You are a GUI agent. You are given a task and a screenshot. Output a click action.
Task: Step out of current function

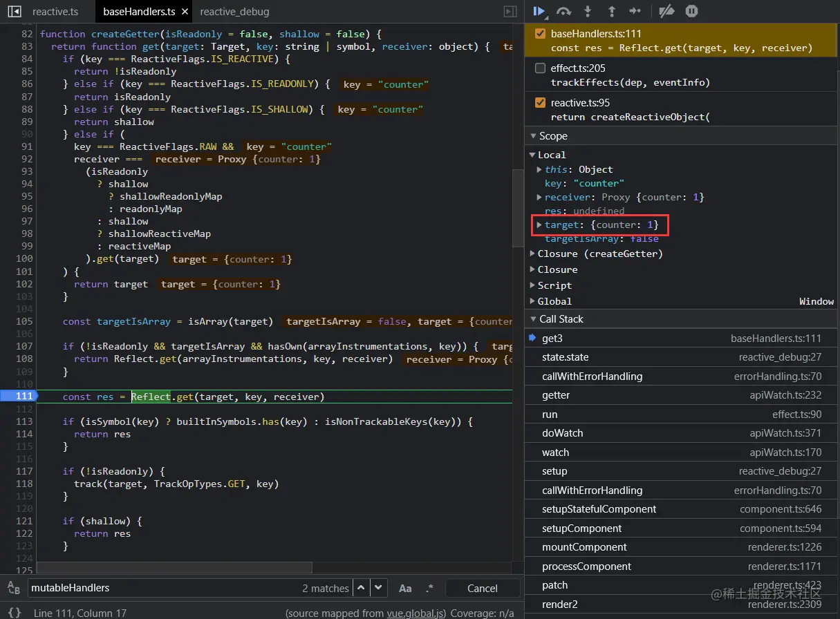(x=611, y=11)
